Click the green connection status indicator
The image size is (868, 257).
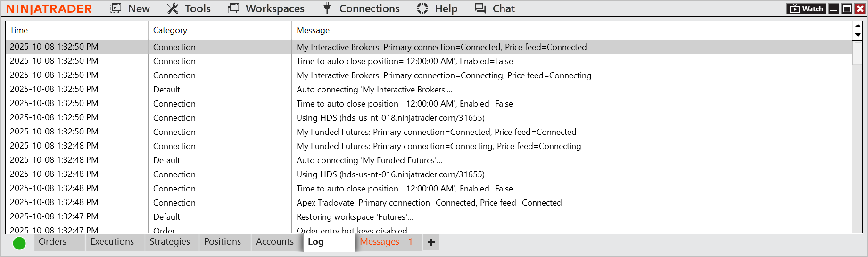point(19,243)
